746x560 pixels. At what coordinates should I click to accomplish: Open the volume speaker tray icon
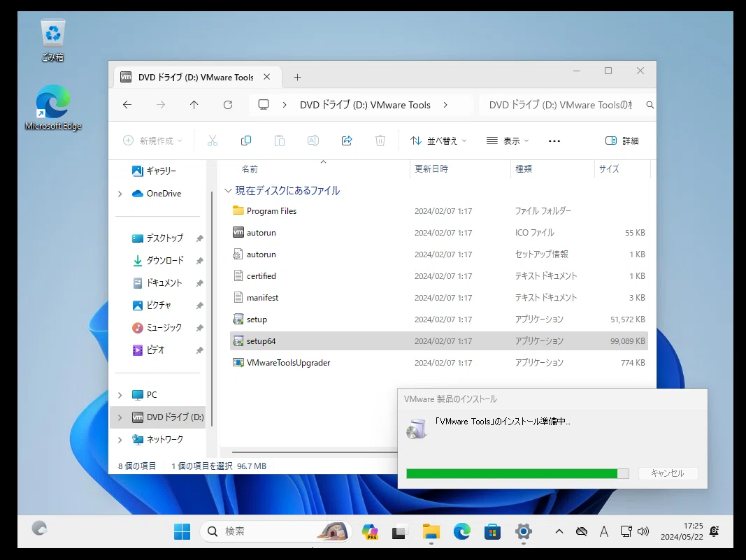pos(643,531)
